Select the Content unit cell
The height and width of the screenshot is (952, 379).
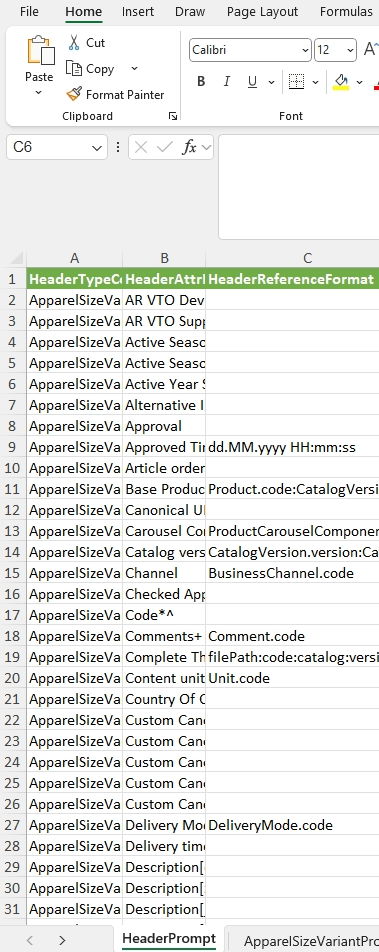[164, 678]
